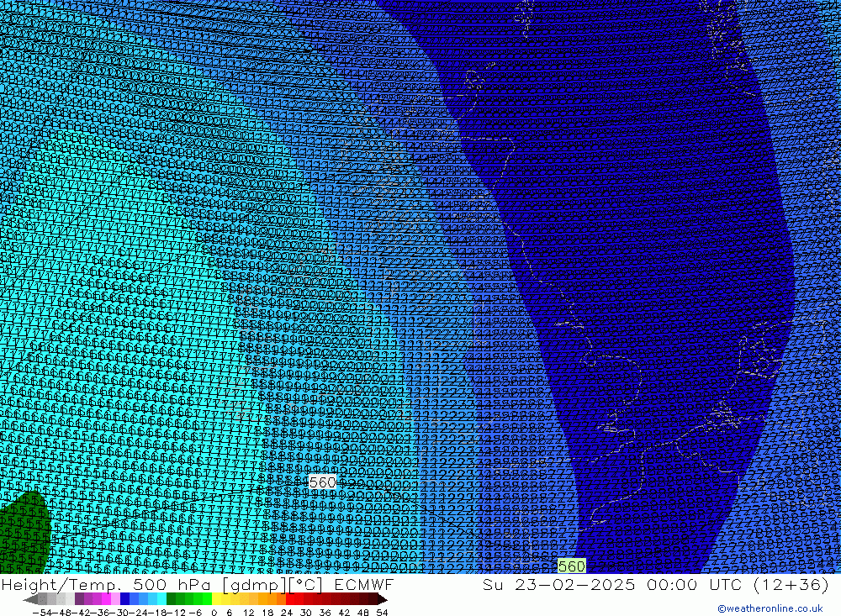Click the 'Su 23-02-2025 00:00 UTC (12+36)' timestamp

[x=655, y=584]
